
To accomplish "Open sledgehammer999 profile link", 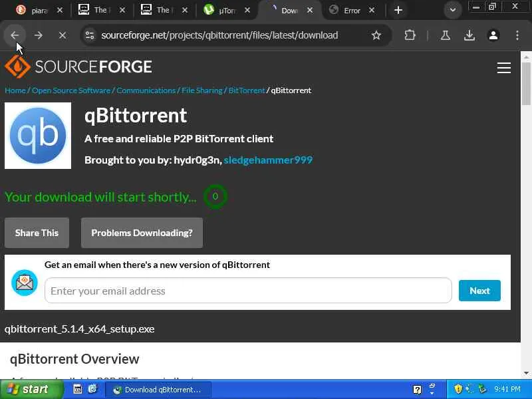I will 268,160.
